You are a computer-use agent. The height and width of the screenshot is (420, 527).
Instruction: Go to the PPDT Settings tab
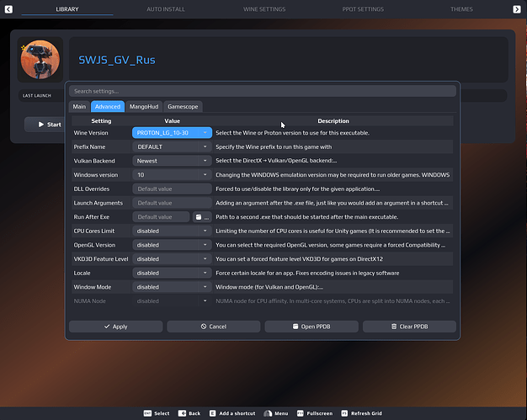pos(363,9)
